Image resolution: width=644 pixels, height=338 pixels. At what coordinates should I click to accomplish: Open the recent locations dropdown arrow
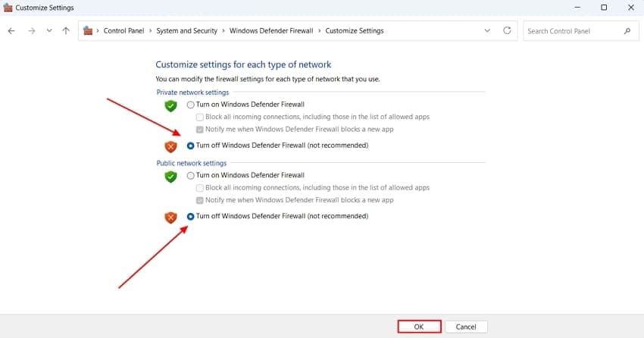coord(49,31)
